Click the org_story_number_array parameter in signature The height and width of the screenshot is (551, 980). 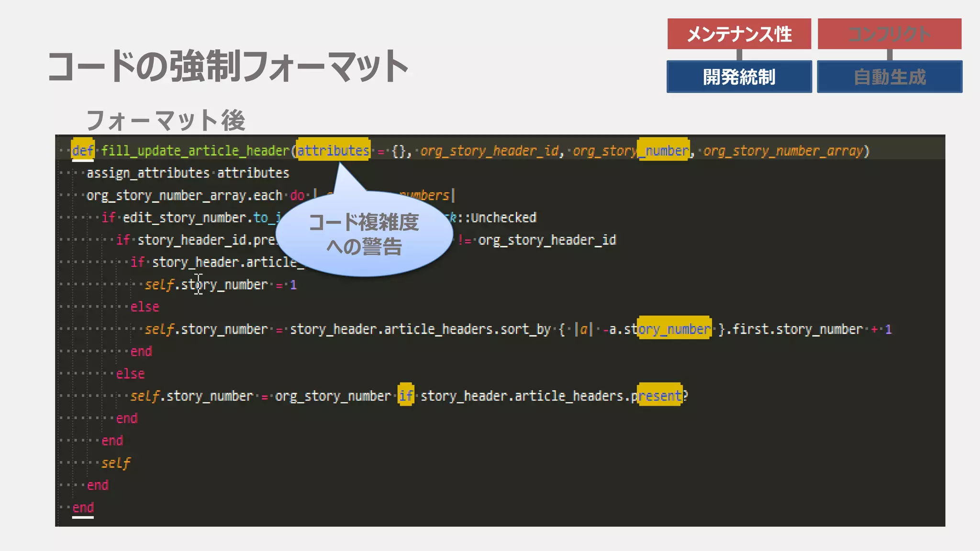click(783, 151)
